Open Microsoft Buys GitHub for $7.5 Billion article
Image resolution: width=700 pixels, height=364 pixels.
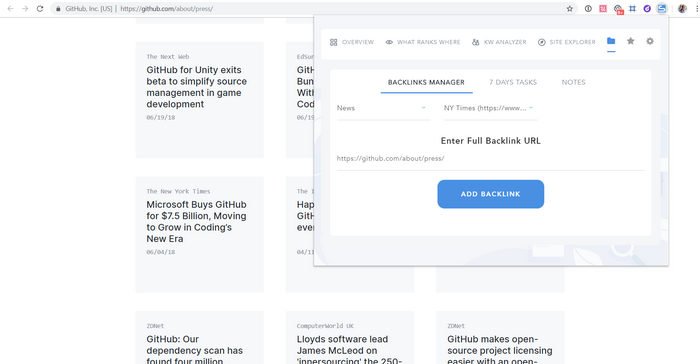[196, 222]
